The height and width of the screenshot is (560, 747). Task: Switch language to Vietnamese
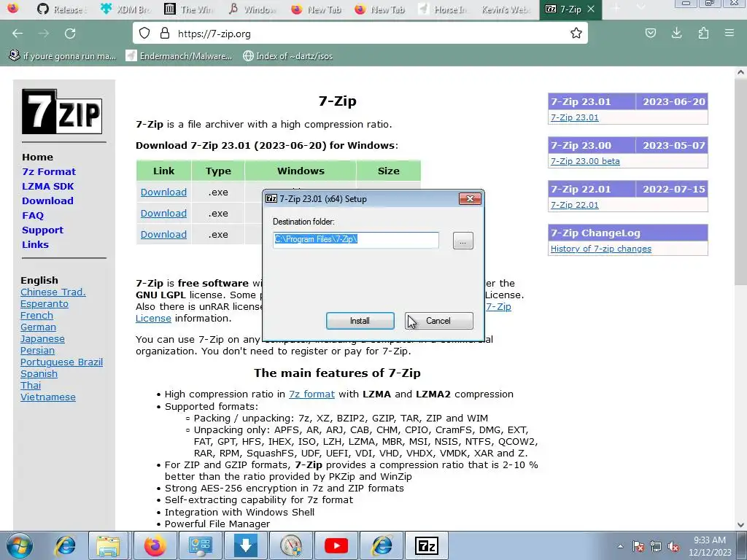coord(47,397)
